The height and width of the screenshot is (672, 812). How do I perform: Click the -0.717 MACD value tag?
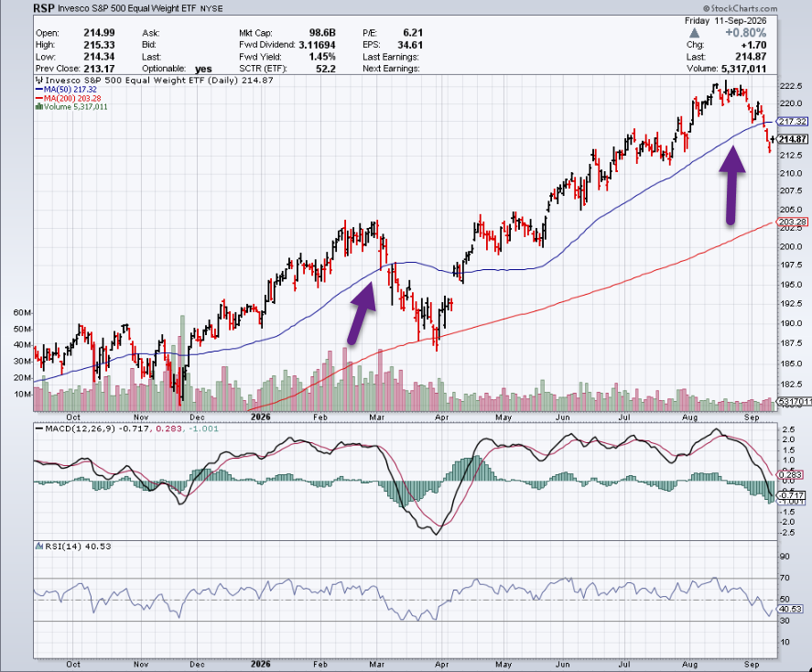[792, 495]
